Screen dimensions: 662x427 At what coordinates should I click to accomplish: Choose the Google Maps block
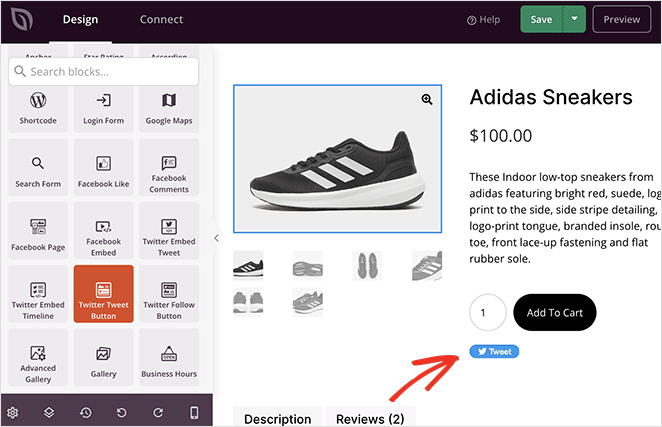coord(169,109)
